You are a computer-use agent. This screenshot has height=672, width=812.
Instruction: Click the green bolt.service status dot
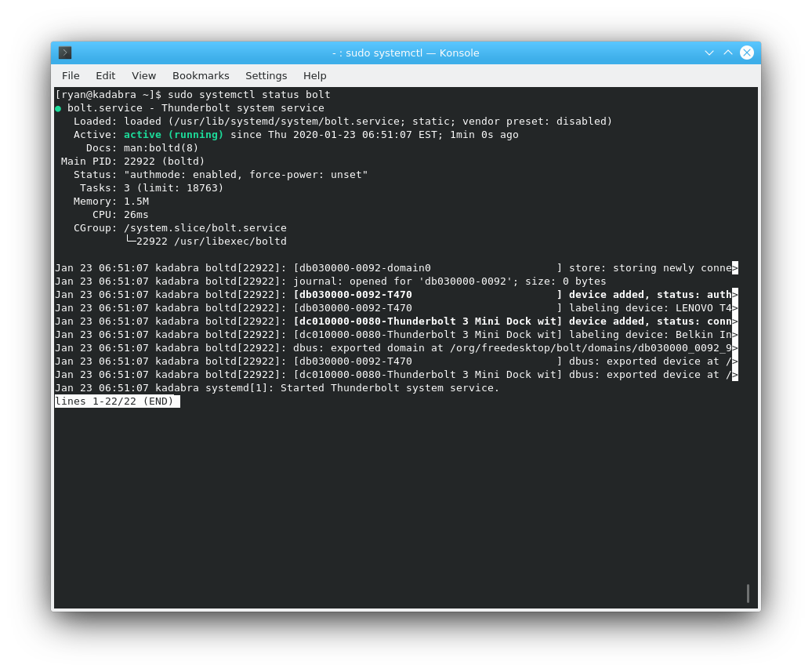point(58,108)
